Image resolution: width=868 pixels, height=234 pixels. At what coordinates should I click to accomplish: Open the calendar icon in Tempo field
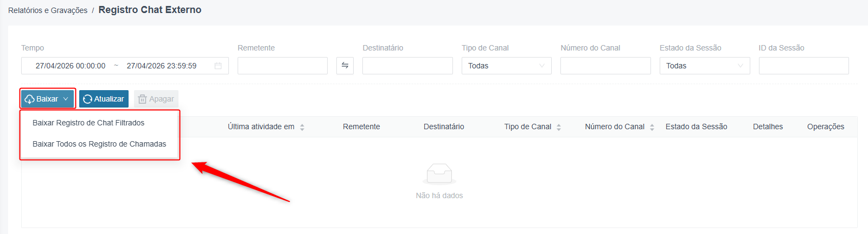click(218, 66)
